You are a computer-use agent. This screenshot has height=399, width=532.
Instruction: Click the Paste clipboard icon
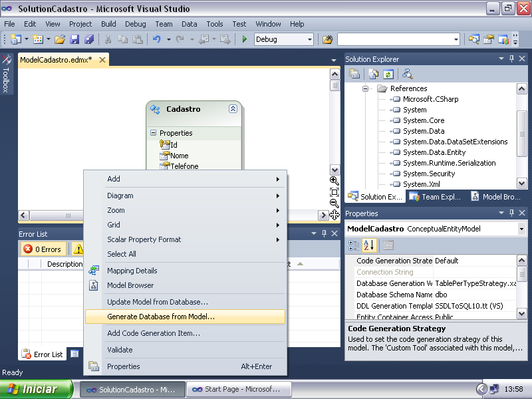point(137,39)
